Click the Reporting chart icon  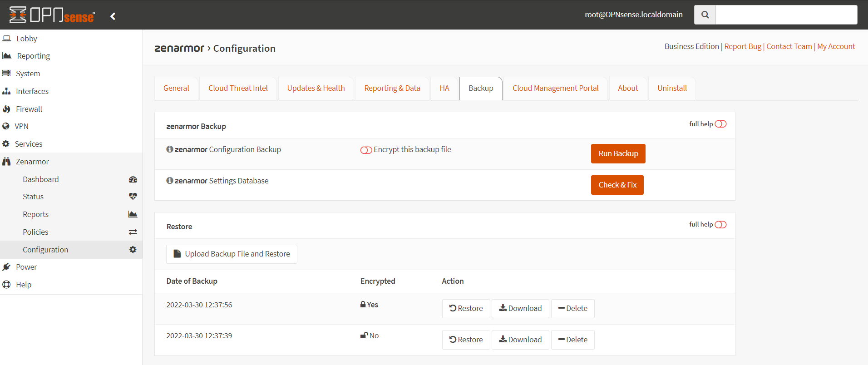coord(7,56)
